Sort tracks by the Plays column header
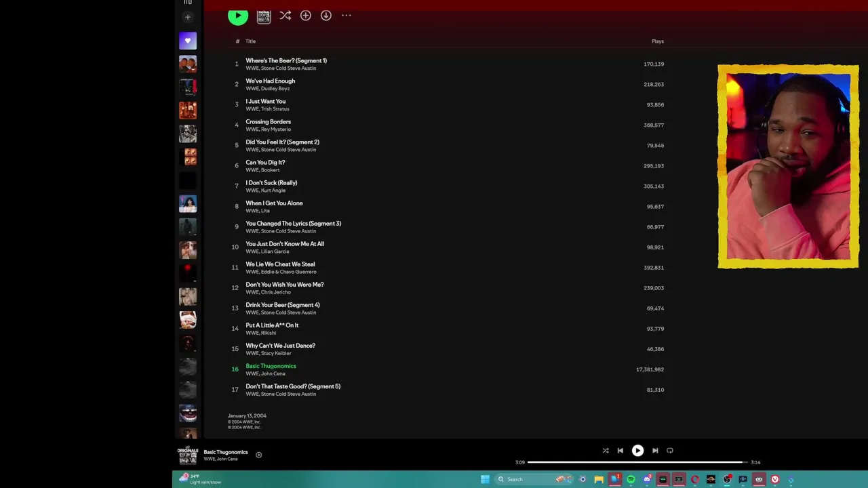 658,41
